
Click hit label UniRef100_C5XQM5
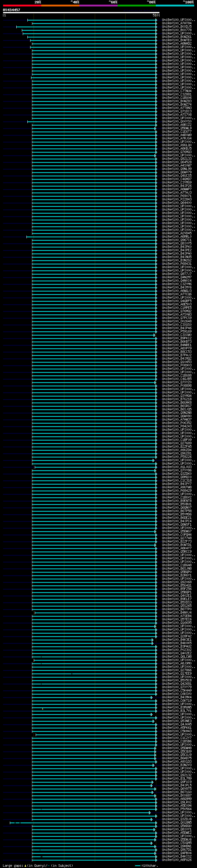coord(176,843)
